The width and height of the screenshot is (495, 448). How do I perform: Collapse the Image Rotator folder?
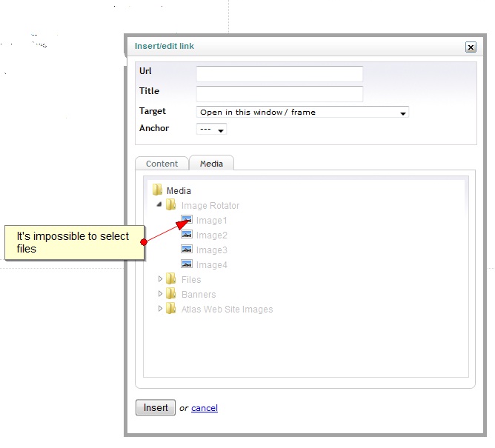coord(159,204)
